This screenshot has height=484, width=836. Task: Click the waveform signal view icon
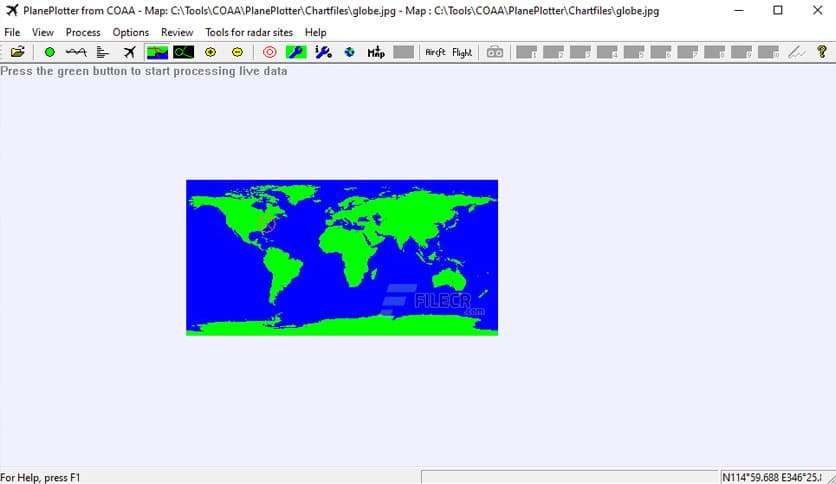(76, 52)
